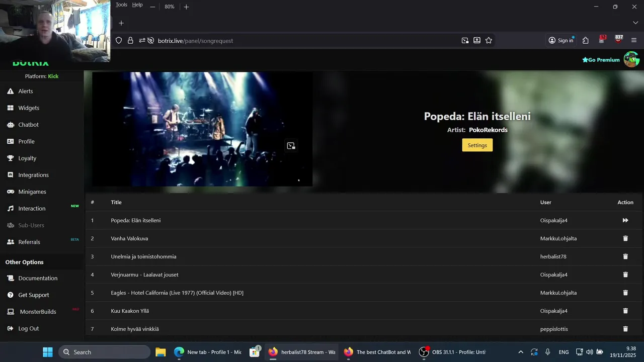
Task: Skip the current song Popeda: Elän itselleni
Action: 625,220
